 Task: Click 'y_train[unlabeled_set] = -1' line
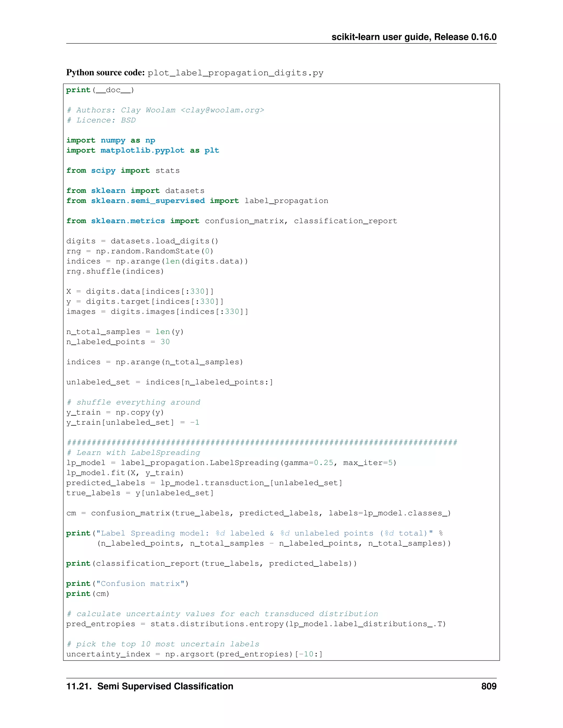133,422
